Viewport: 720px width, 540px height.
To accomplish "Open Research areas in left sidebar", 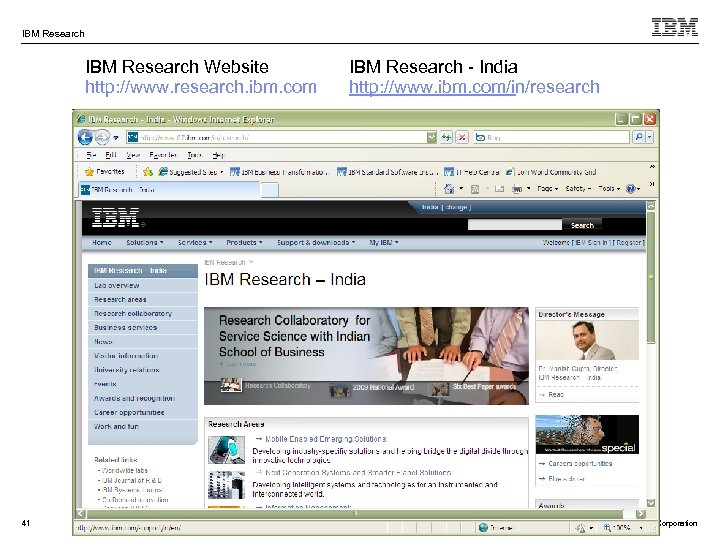I will coord(120,299).
